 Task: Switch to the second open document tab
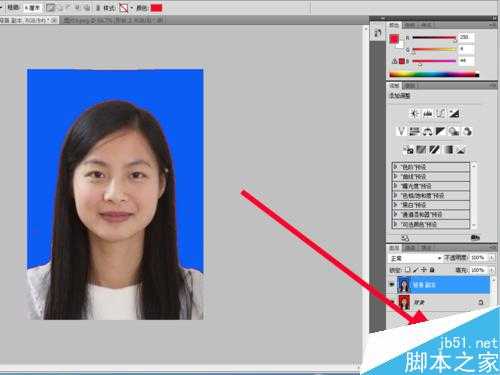113,20
